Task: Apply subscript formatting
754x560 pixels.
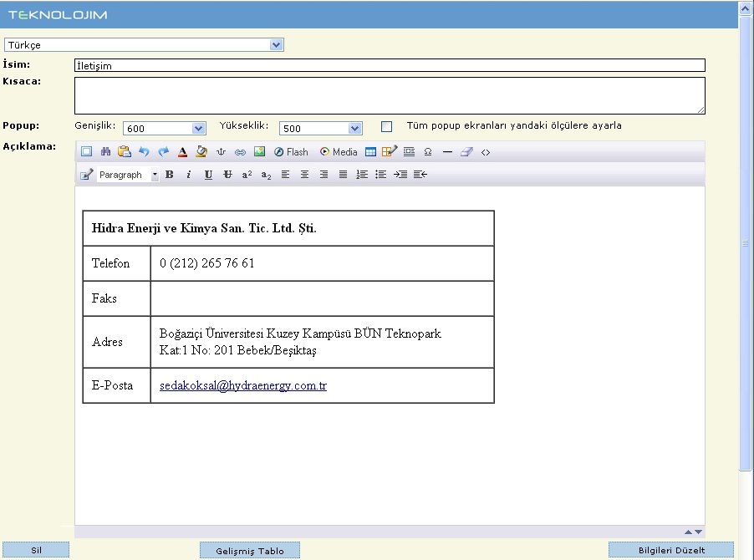Action: pyautogui.click(x=266, y=175)
